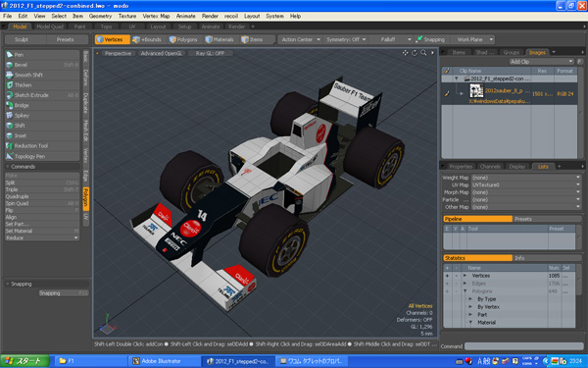Image resolution: width=588 pixels, height=368 pixels.
Task: Open the Items tab in right panel
Action: click(459, 53)
